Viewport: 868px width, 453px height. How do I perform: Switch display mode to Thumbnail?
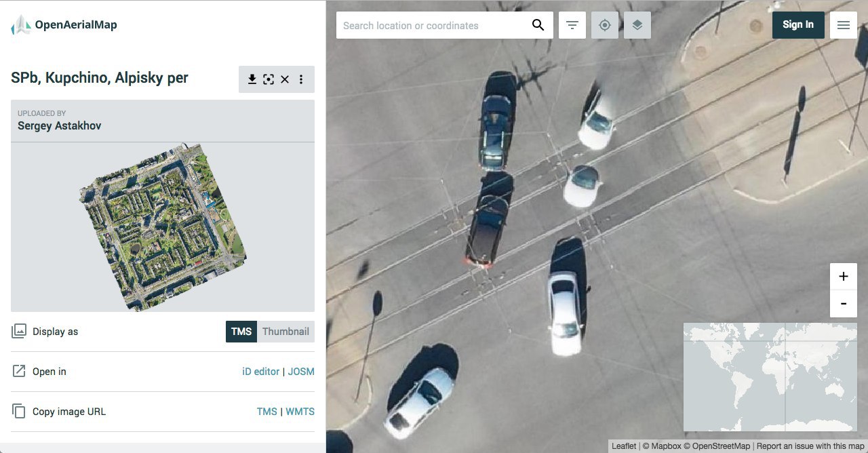[285, 332]
